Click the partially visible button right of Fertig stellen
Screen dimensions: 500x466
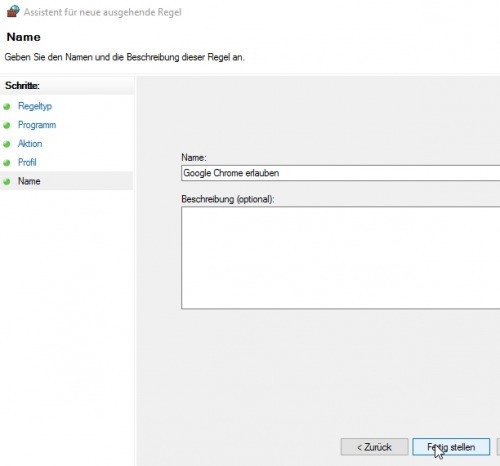coord(498,447)
